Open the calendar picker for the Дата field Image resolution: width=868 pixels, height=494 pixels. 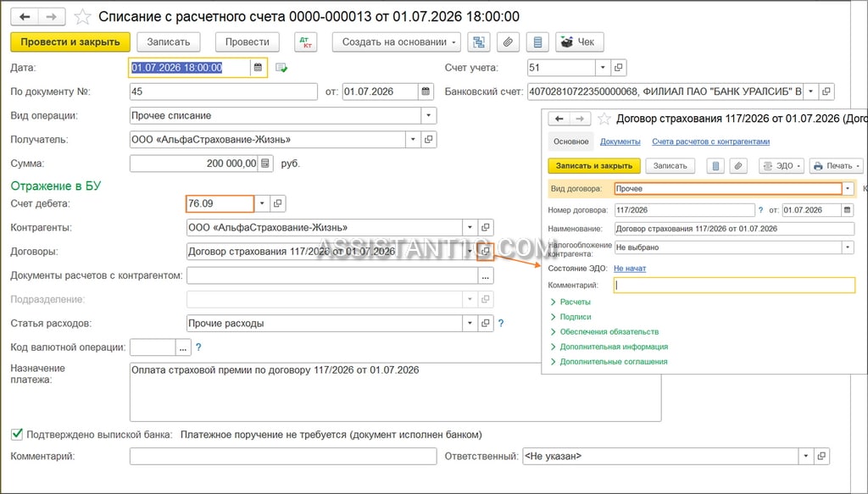258,68
